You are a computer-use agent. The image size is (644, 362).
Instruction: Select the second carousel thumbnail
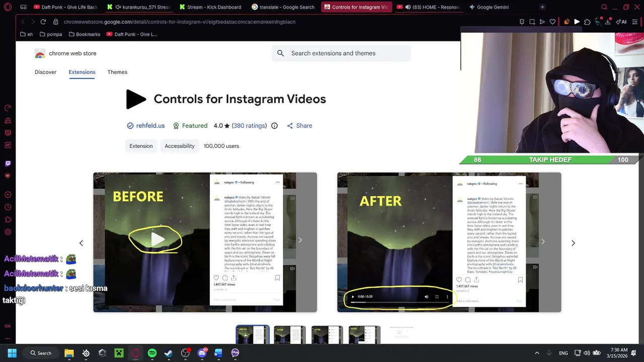point(290,335)
